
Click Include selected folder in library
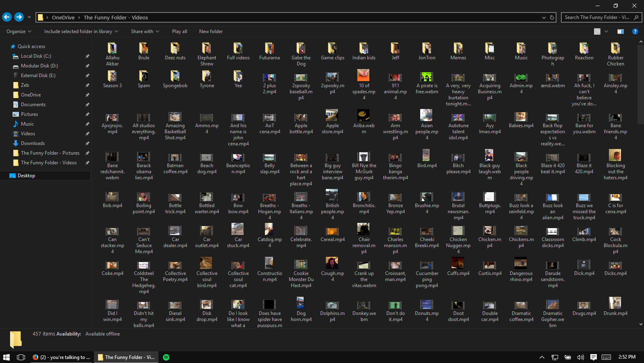[81, 31]
